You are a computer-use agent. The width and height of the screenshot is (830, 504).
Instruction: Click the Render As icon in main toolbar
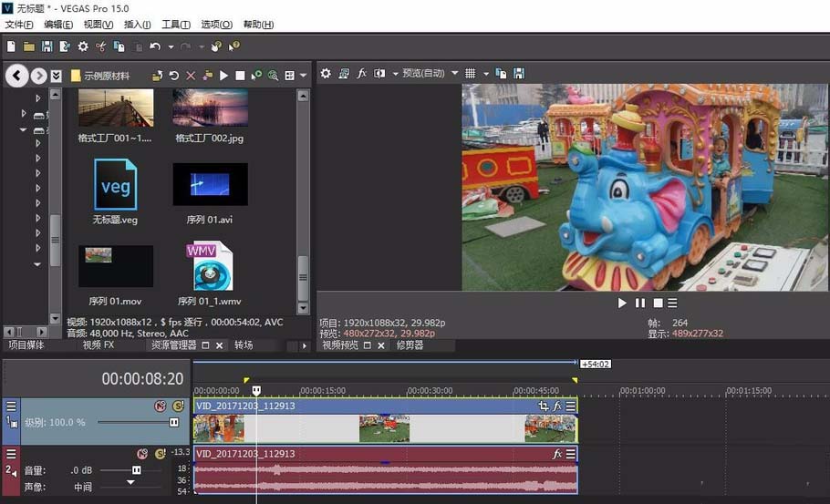coord(65,46)
